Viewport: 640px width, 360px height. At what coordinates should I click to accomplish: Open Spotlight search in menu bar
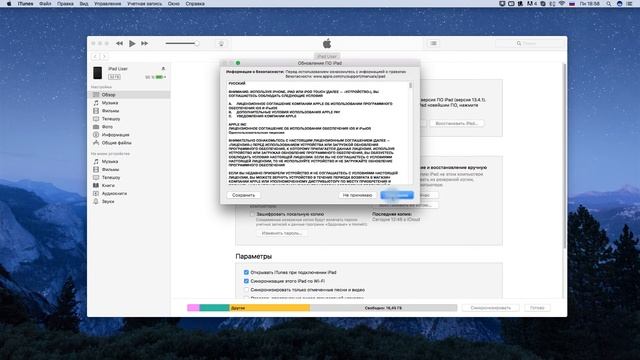(609, 4)
